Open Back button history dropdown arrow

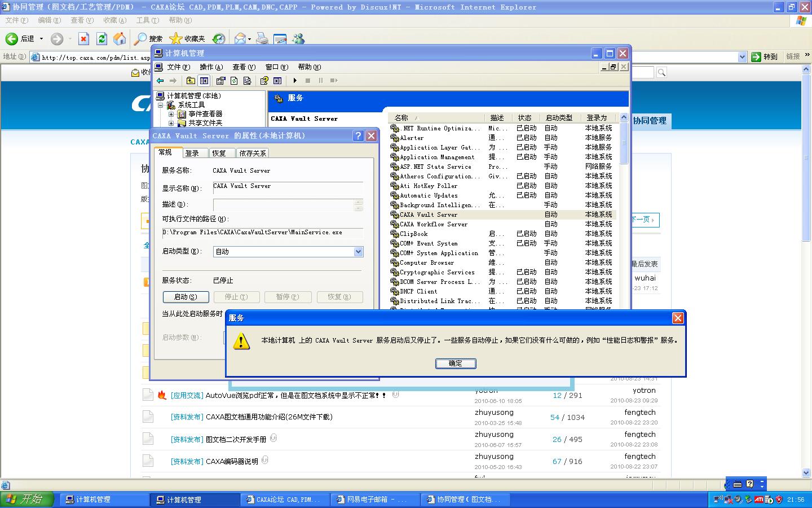(x=41, y=38)
